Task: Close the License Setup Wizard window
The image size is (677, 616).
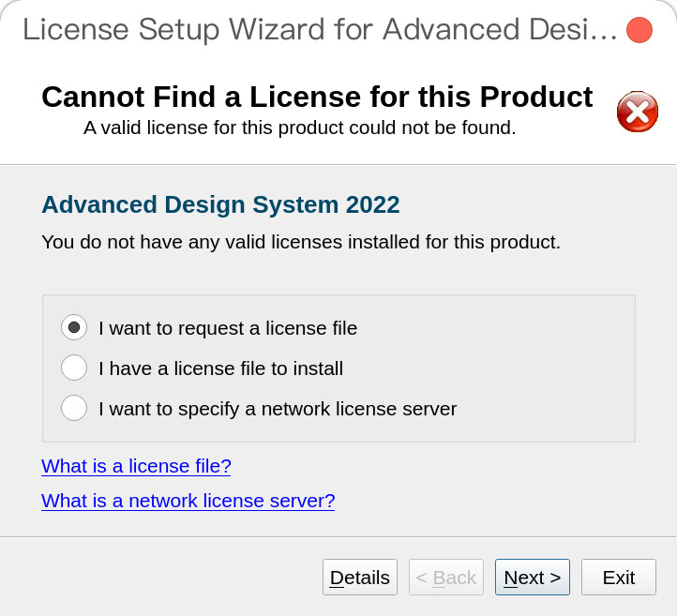Action: [639, 30]
